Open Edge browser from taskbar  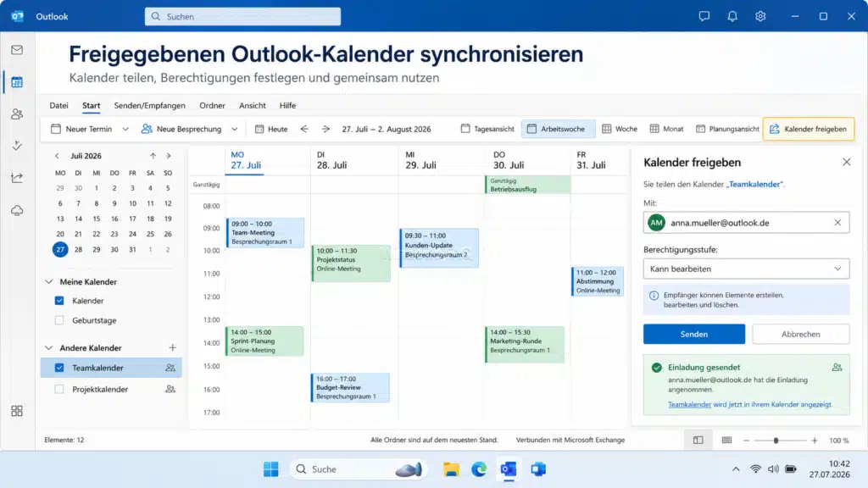point(480,469)
